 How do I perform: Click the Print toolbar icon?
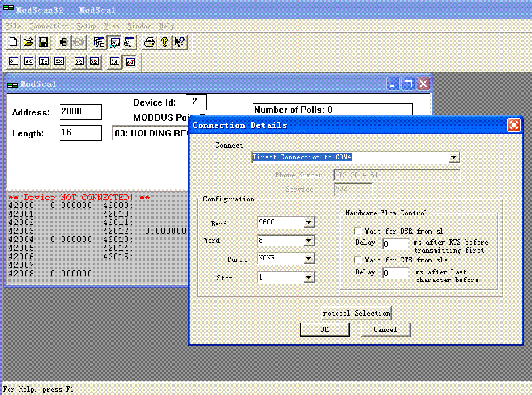(x=150, y=43)
